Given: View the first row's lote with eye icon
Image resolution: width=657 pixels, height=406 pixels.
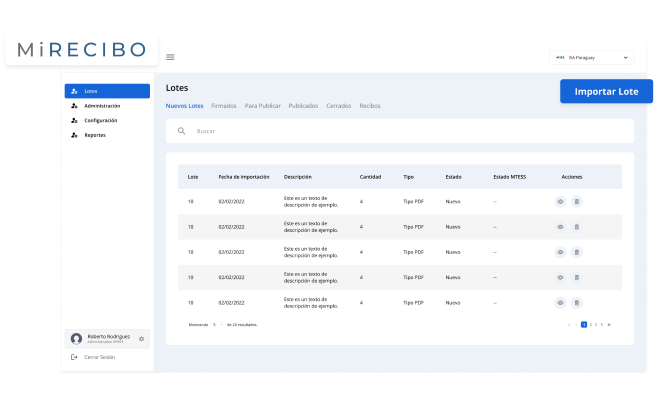Looking at the screenshot, I should (x=560, y=201).
